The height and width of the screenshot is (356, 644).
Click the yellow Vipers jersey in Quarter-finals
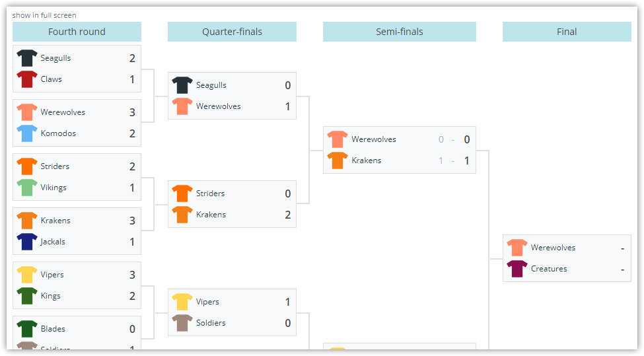click(182, 302)
